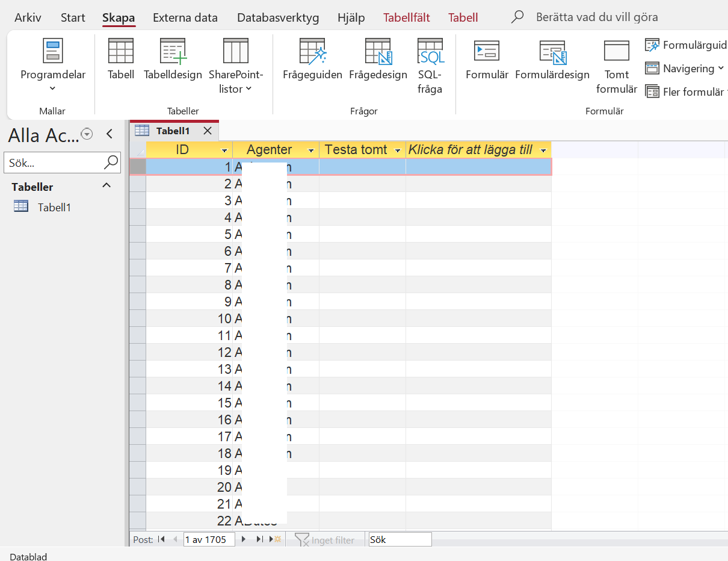
Task: Create a new table with Tabell
Action: pos(121,59)
